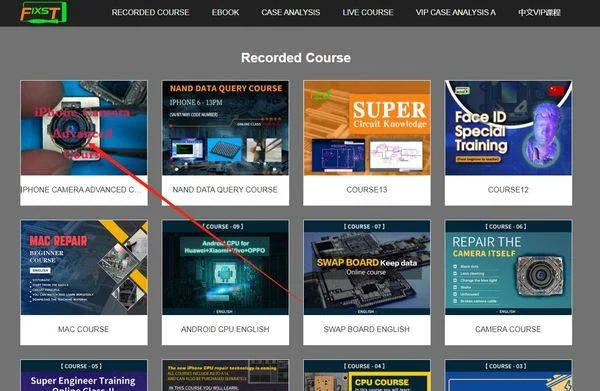Open the 中文VIP menu item
This screenshot has height=391, width=600.
pyautogui.click(x=540, y=12)
